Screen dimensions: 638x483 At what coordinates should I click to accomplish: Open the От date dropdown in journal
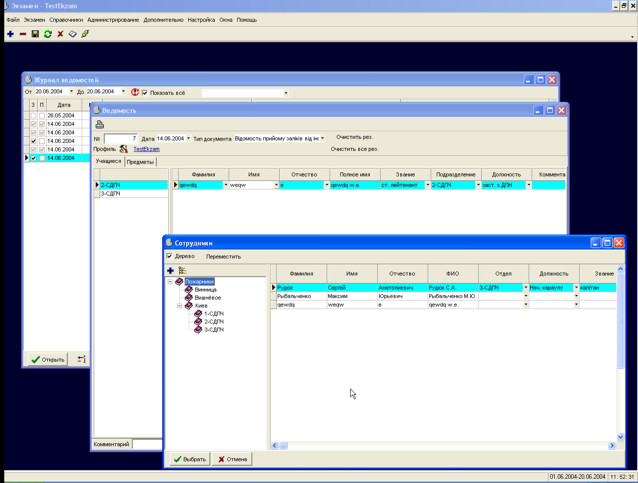coord(71,93)
